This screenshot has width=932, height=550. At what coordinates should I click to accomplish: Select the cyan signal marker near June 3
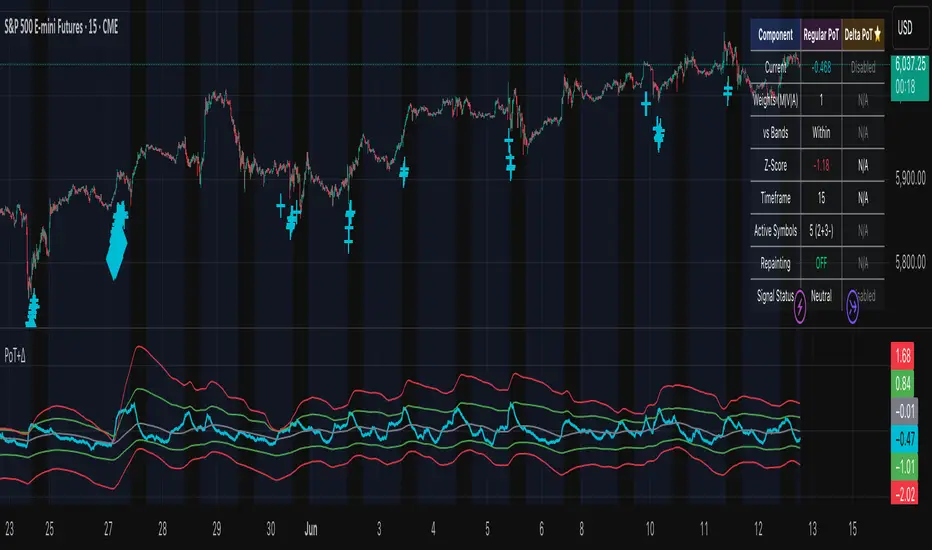tap(404, 172)
